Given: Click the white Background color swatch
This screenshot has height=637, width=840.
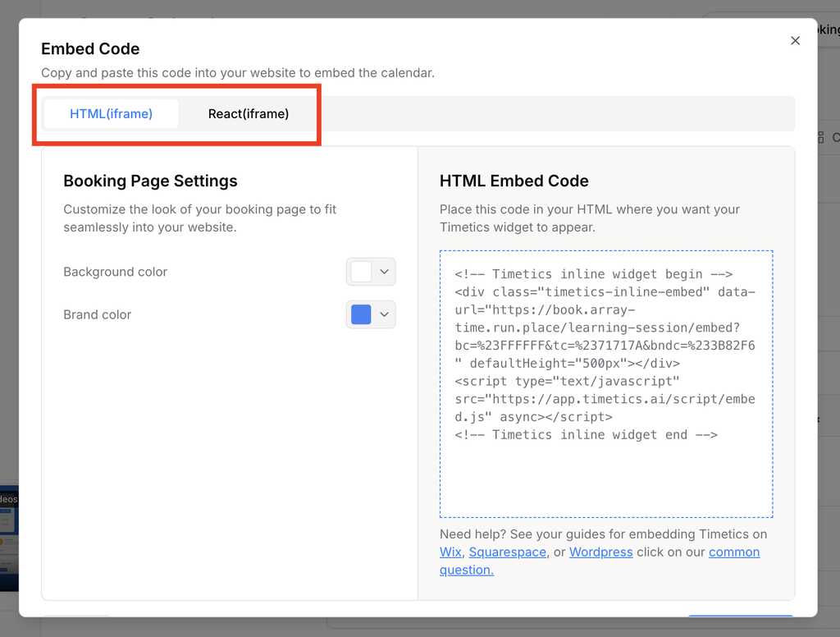Looking at the screenshot, I should pyautogui.click(x=361, y=272).
